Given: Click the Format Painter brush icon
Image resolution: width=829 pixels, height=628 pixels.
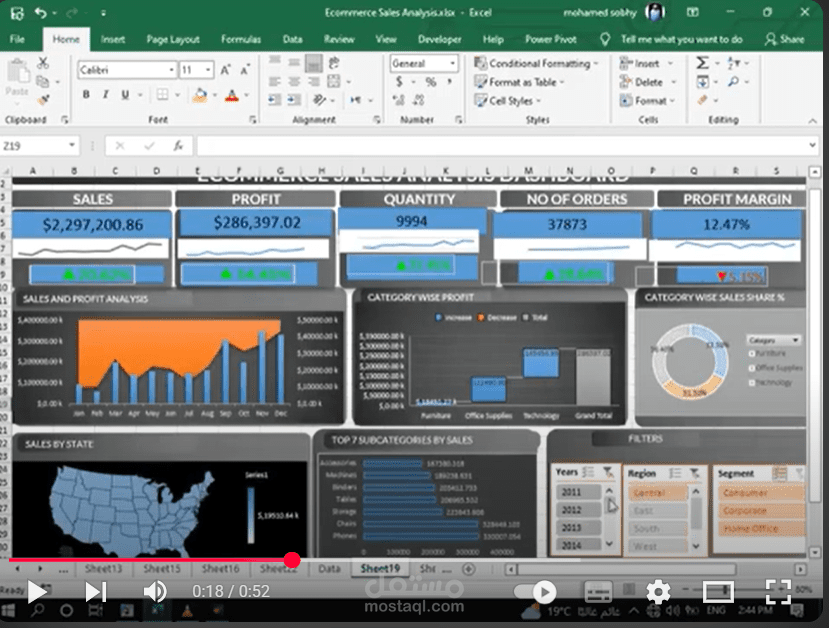Looking at the screenshot, I should click(43, 99).
